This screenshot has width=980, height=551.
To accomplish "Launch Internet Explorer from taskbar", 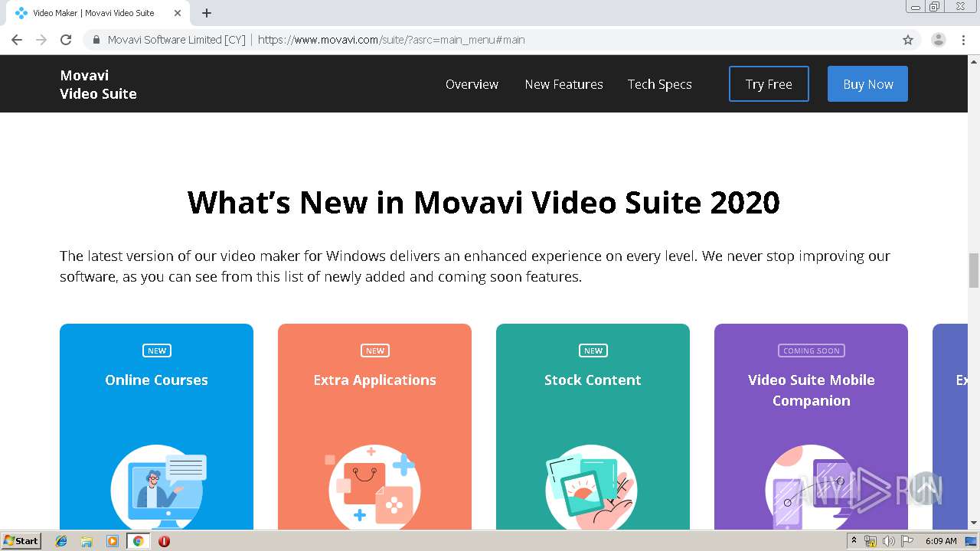I will coord(61,541).
